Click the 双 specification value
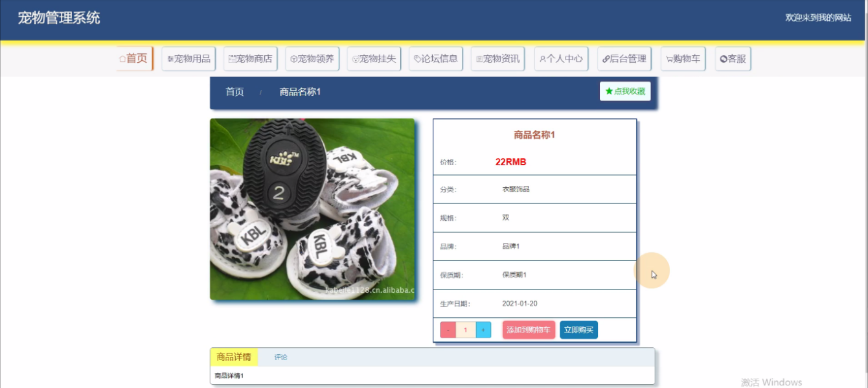The height and width of the screenshot is (388, 868). click(x=505, y=218)
